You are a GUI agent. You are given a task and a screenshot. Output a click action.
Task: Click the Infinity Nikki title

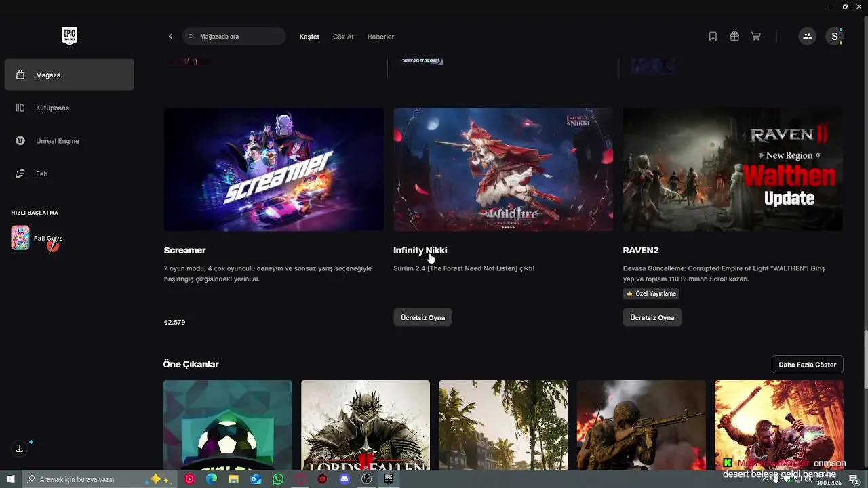click(x=420, y=250)
